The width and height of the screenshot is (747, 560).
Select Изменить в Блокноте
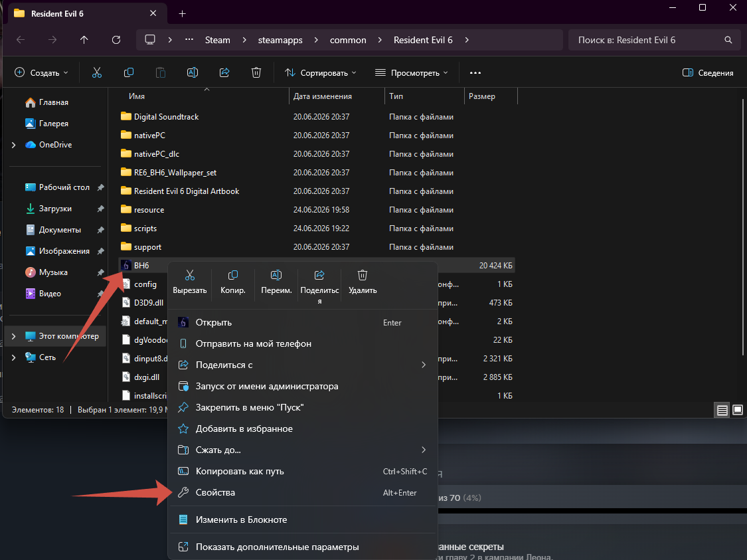tap(303, 520)
